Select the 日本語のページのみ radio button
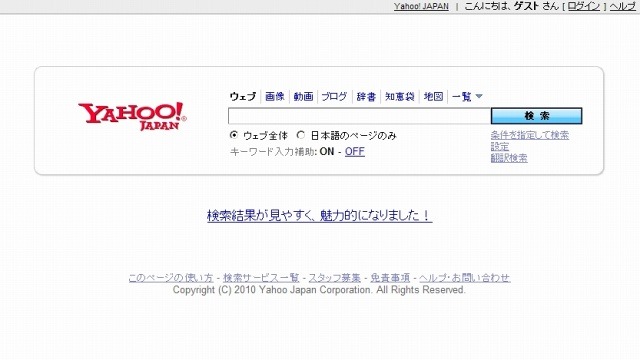The image size is (640, 360). point(301,135)
